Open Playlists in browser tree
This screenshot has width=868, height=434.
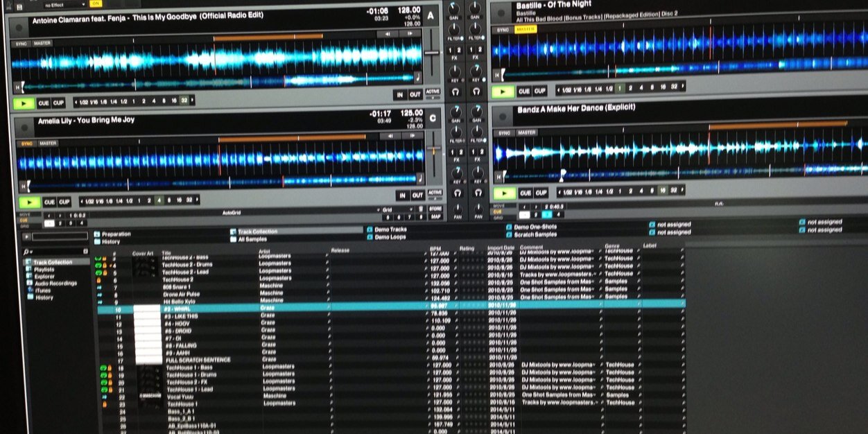click(44, 269)
